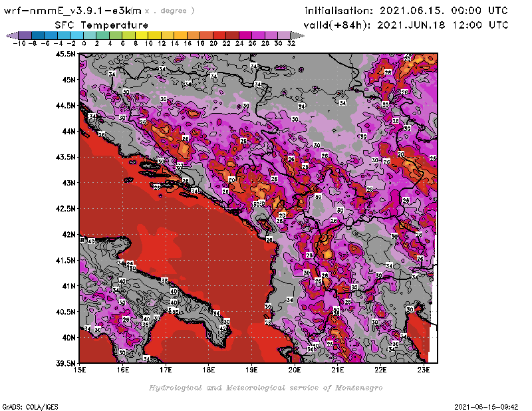
Task: Select the 2 to 4 green legend swatch
Action: coord(102,35)
